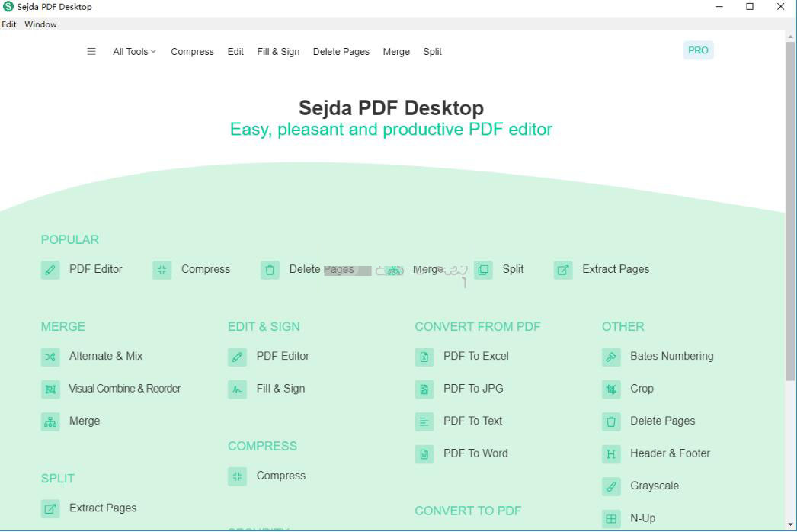This screenshot has height=532, width=797.
Task: Click the Popular PDF Editor pencil icon
Action: click(50, 270)
